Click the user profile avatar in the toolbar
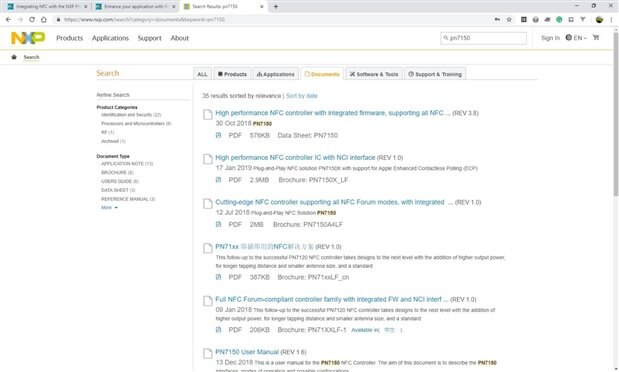The image size is (619, 372). 599,19
